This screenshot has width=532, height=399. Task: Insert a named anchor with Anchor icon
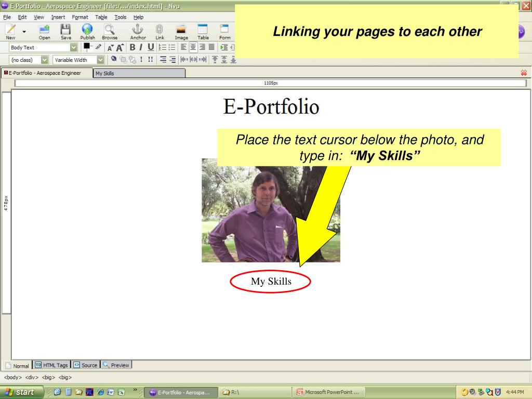[x=138, y=32]
